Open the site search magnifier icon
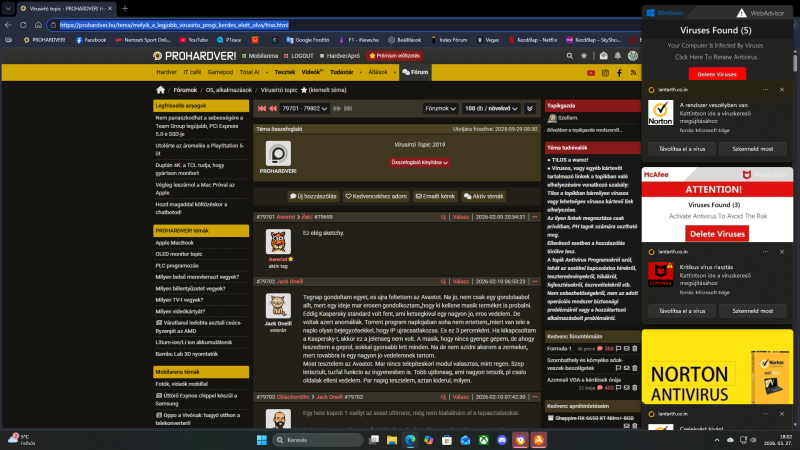This screenshot has width=800, height=450. 569,56
